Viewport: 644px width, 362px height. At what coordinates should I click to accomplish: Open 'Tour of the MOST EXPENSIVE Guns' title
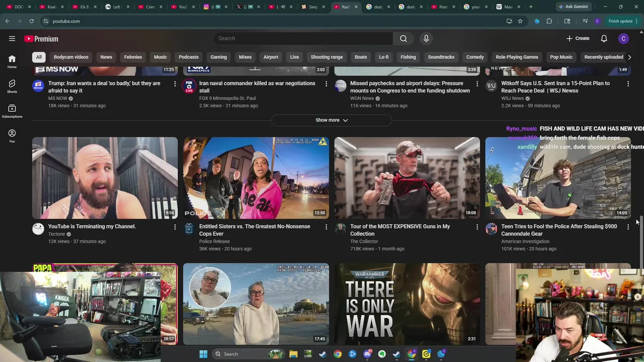[400, 230]
